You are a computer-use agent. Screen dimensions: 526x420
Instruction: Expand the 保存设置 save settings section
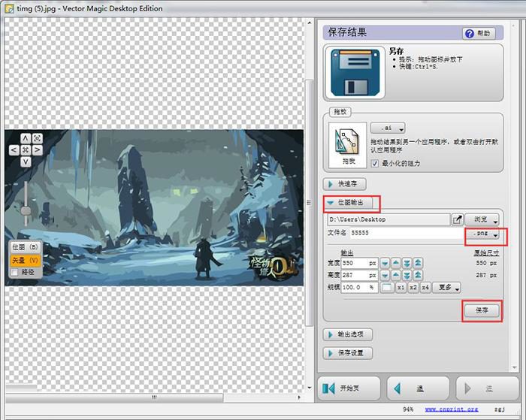click(347, 353)
